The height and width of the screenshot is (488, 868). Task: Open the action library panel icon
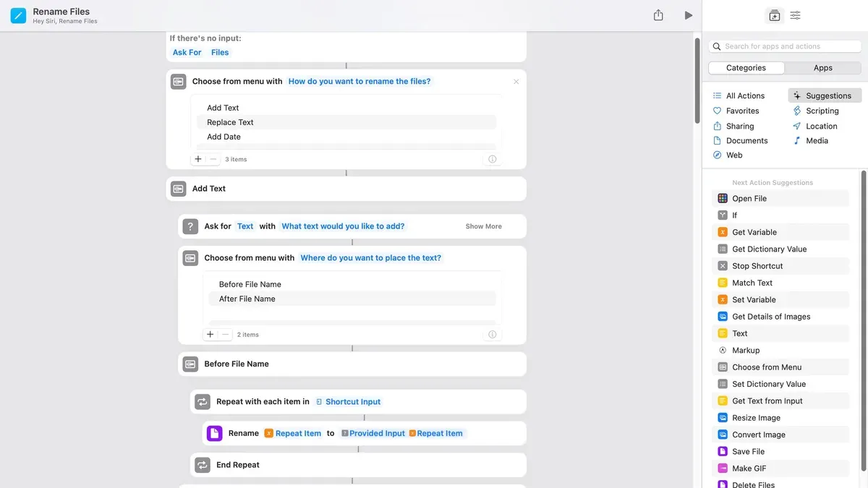tap(775, 15)
